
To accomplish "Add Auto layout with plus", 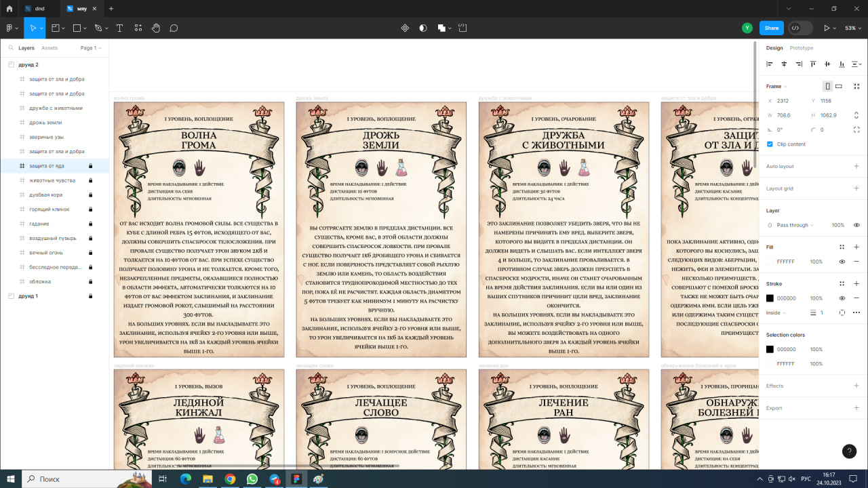I will 856,166.
